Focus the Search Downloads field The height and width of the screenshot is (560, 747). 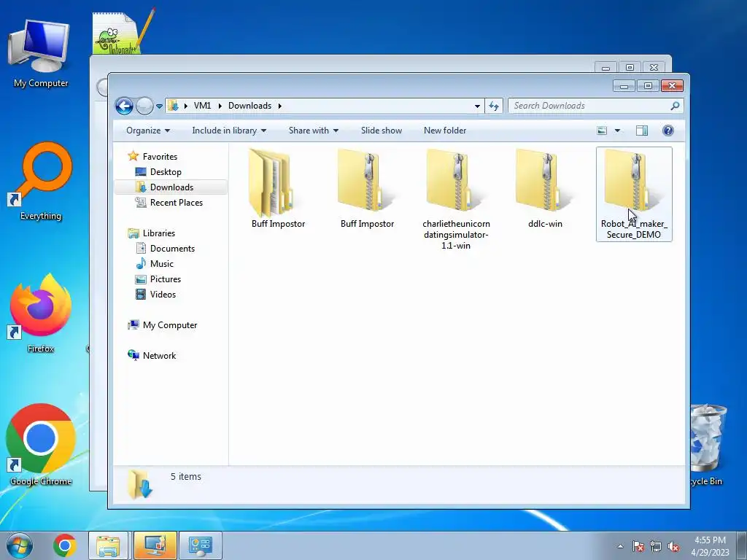(595, 106)
